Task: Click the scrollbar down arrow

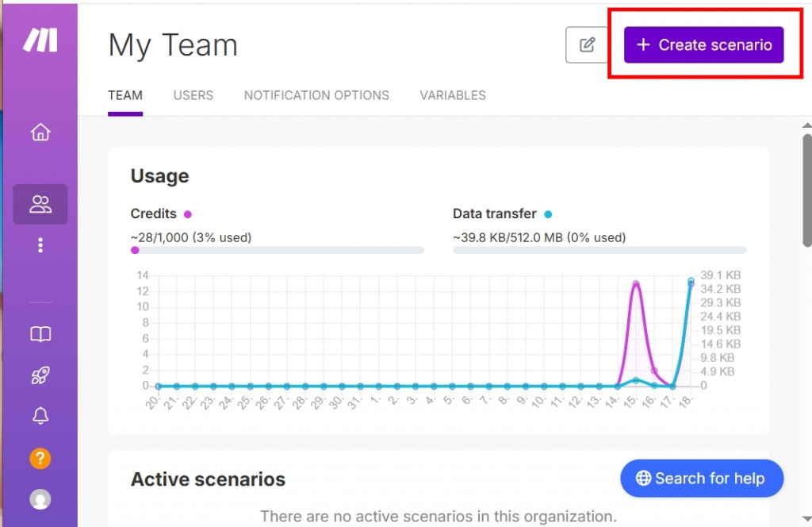Action: (806, 519)
